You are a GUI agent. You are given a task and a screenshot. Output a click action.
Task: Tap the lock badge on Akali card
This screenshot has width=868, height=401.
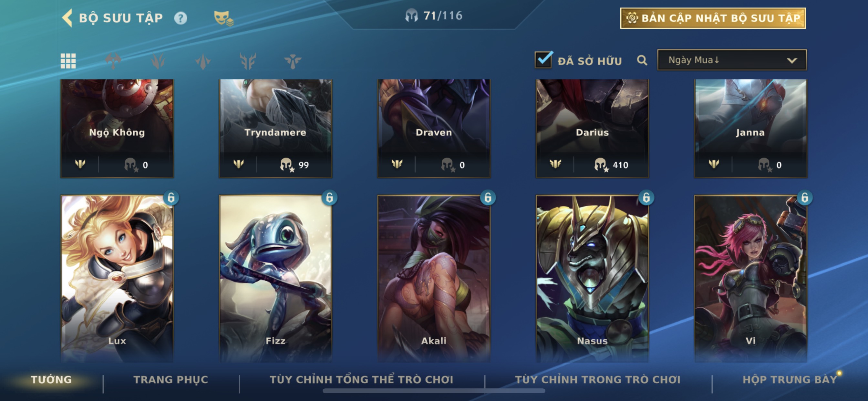click(488, 198)
